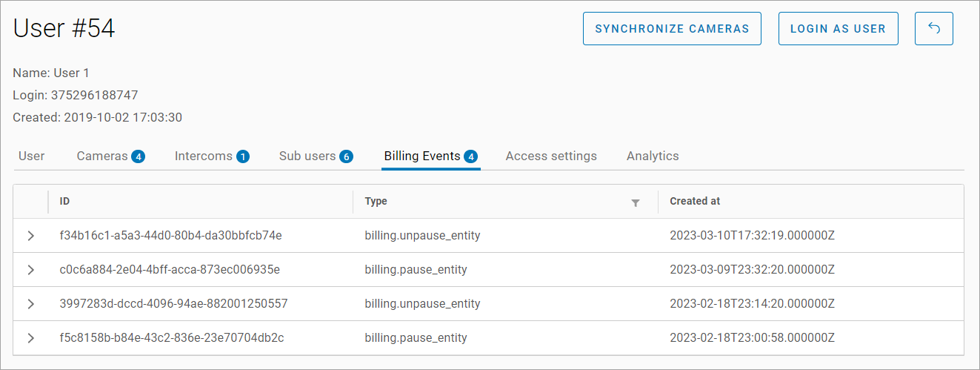The height and width of the screenshot is (370, 980).
Task: Go to the Intercoms tab
Action: pyautogui.click(x=211, y=156)
